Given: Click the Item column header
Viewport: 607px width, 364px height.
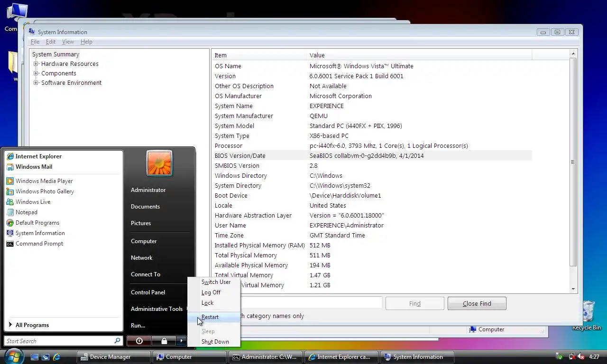Looking at the screenshot, I should [259, 55].
